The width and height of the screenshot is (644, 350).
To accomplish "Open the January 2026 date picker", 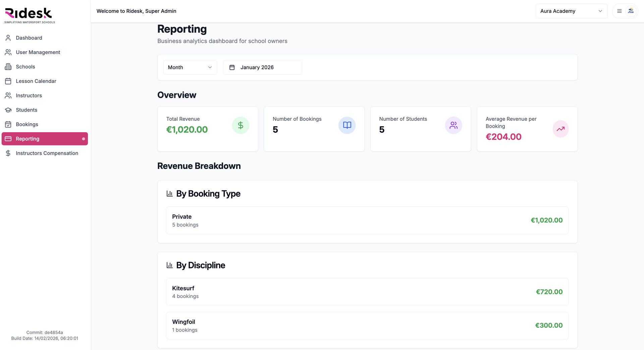I will pos(262,68).
